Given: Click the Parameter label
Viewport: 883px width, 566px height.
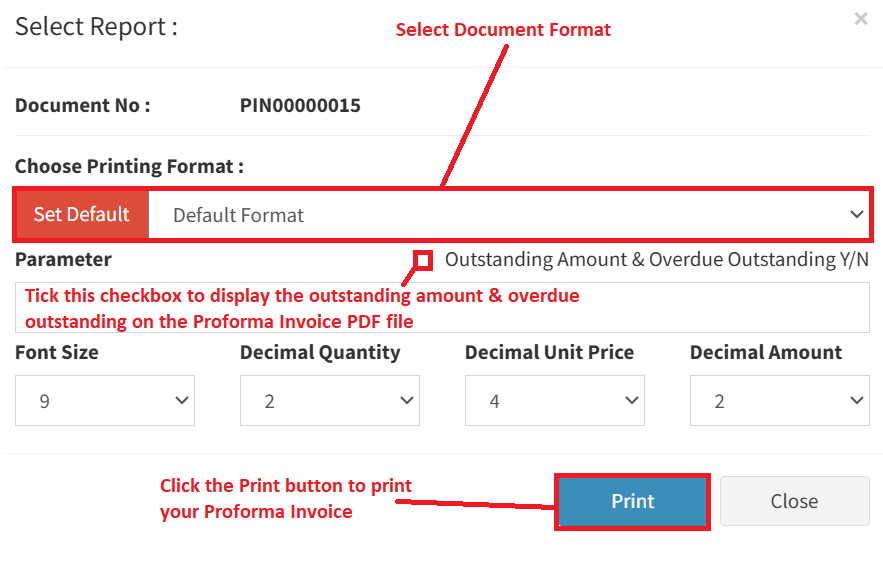Looking at the screenshot, I should [x=63, y=259].
